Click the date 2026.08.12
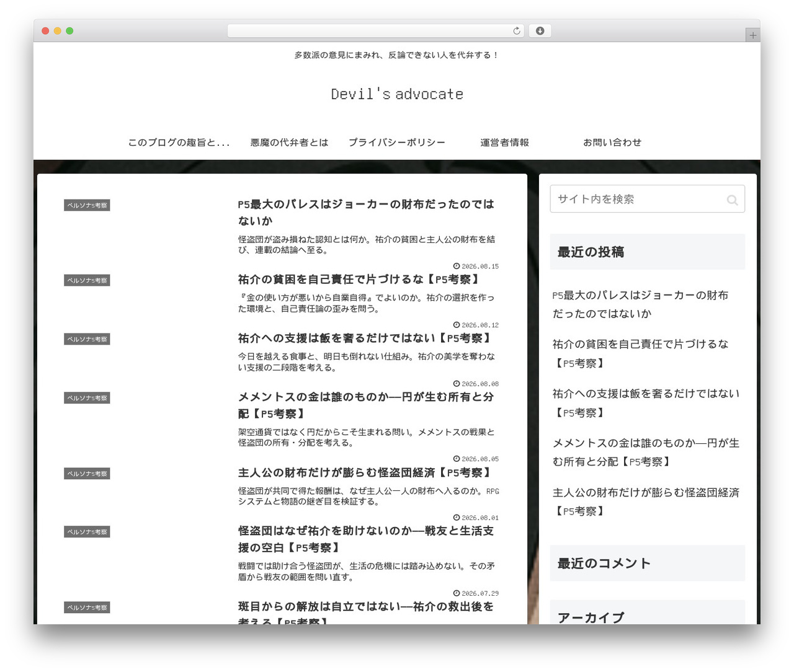The width and height of the screenshot is (794, 672). tap(476, 325)
